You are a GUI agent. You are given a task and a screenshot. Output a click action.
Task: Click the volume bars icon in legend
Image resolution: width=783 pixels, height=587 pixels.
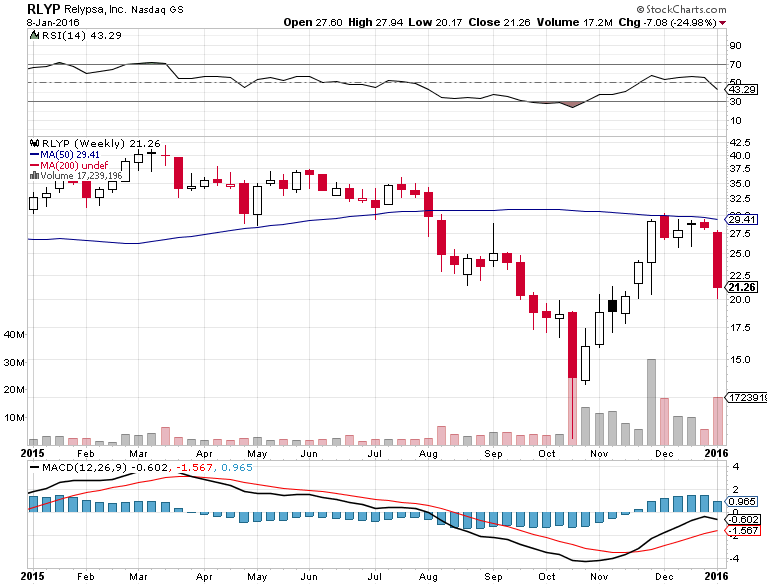[33, 175]
